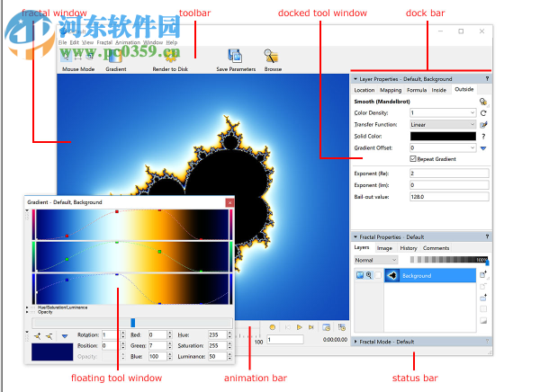Image resolution: width=540 pixels, height=392 pixels.
Task: Click the question mark beside Solid Color
Action: pos(483,137)
